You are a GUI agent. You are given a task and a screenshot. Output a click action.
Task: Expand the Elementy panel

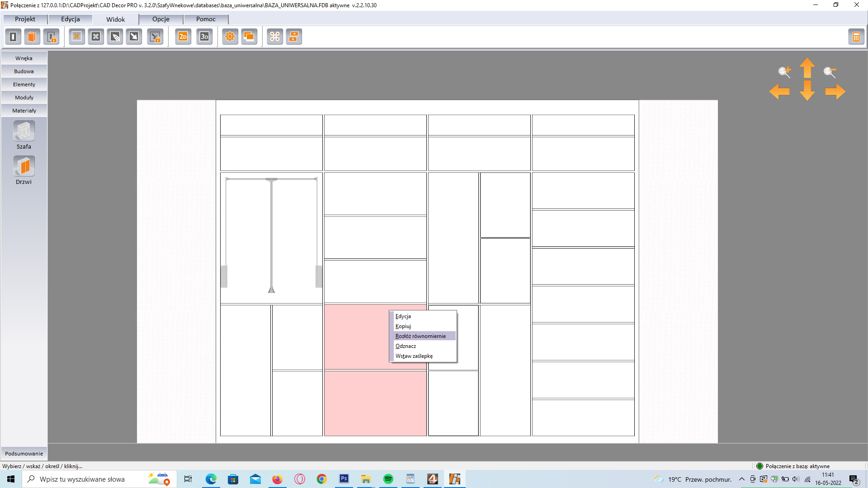24,84
